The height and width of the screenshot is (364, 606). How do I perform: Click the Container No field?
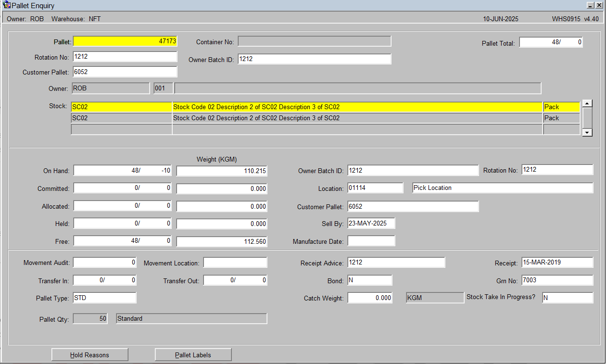(x=315, y=41)
